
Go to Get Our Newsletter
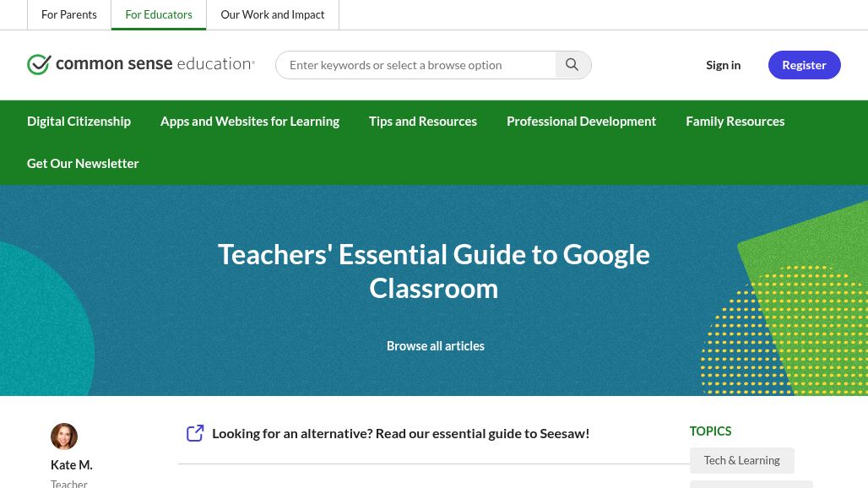pyautogui.click(x=83, y=163)
